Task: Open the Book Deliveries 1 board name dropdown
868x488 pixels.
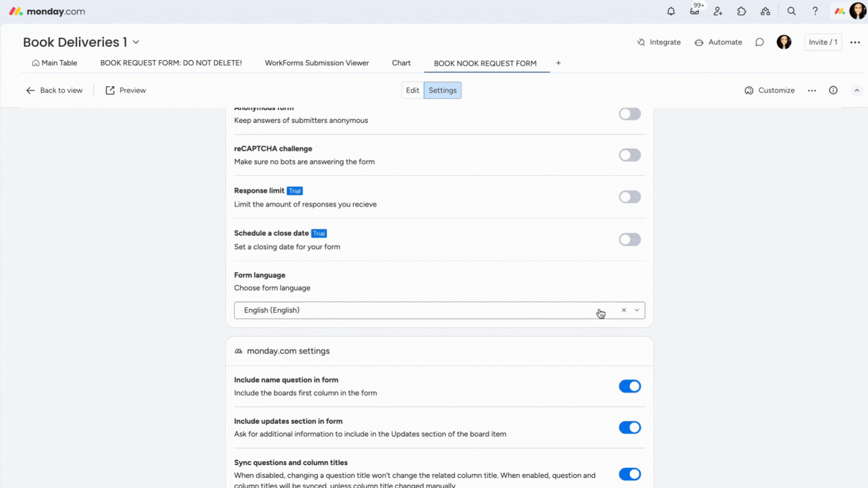Action: (x=136, y=42)
